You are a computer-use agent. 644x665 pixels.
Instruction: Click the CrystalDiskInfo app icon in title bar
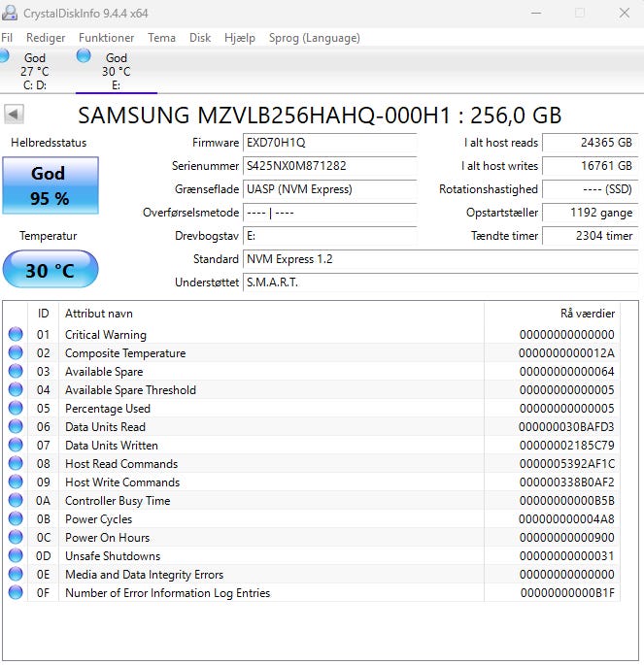click(8, 14)
